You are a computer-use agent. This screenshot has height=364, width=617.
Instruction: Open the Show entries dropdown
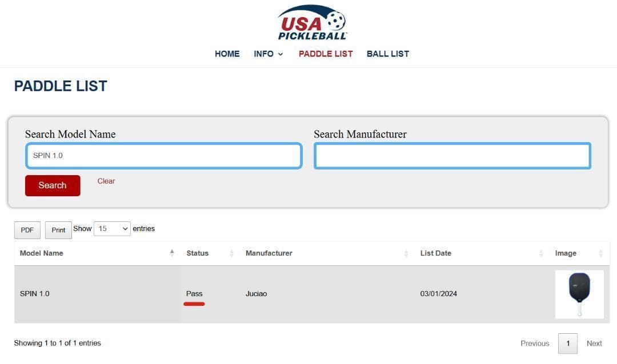[x=112, y=229]
